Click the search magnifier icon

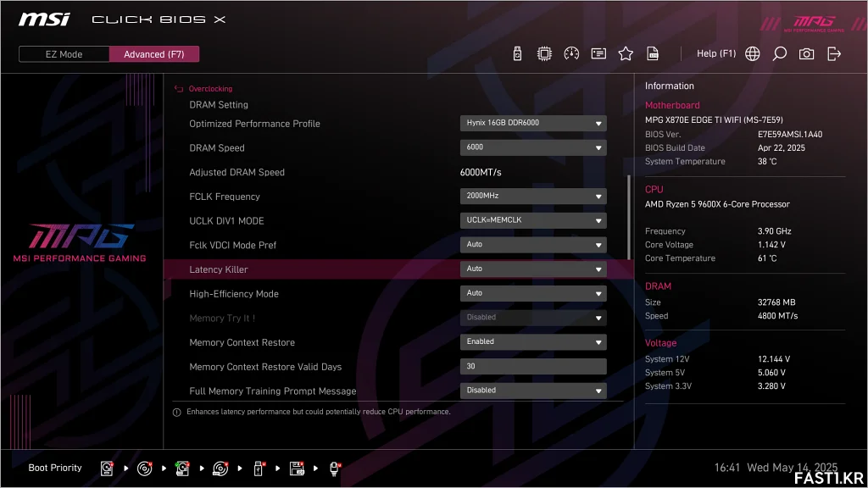pyautogui.click(x=780, y=53)
